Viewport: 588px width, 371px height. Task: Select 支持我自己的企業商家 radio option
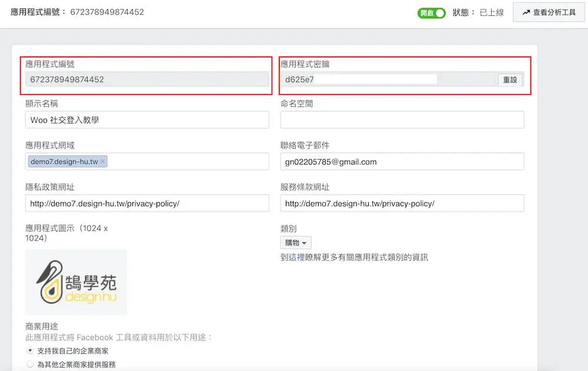point(30,350)
